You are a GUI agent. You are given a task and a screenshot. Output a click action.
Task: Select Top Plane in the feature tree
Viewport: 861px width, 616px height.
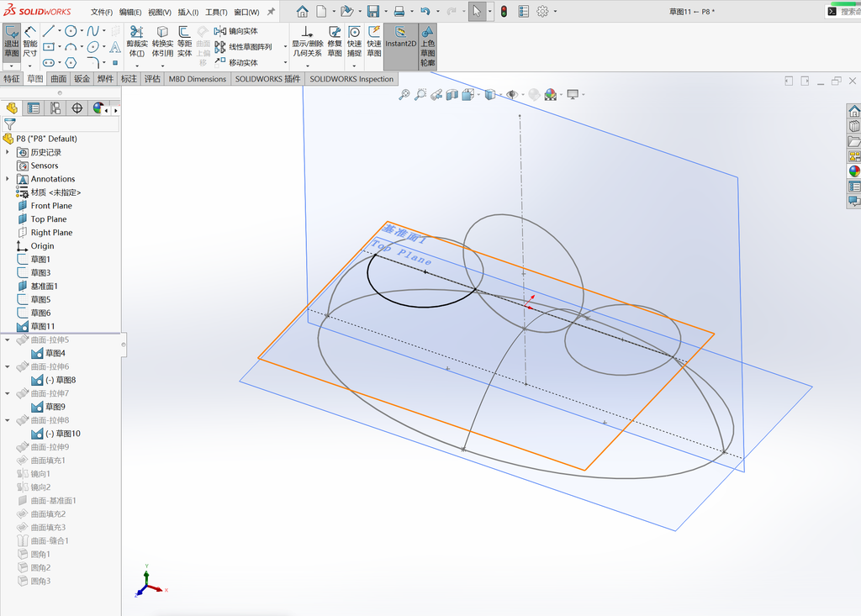pos(48,219)
